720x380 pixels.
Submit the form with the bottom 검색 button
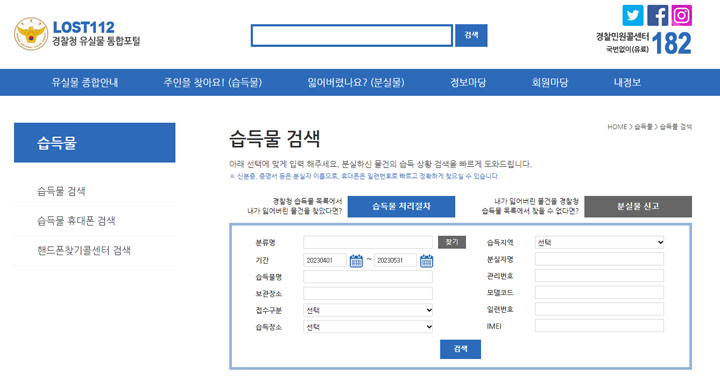[461, 349]
